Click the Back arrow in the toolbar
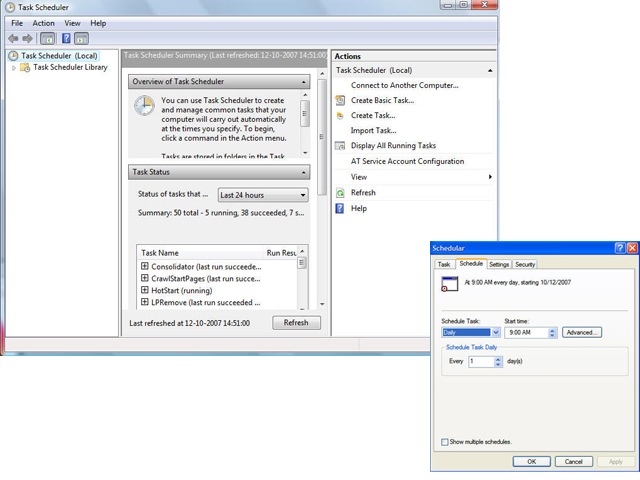This screenshot has height=480, width=640. pyautogui.click(x=13, y=39)
